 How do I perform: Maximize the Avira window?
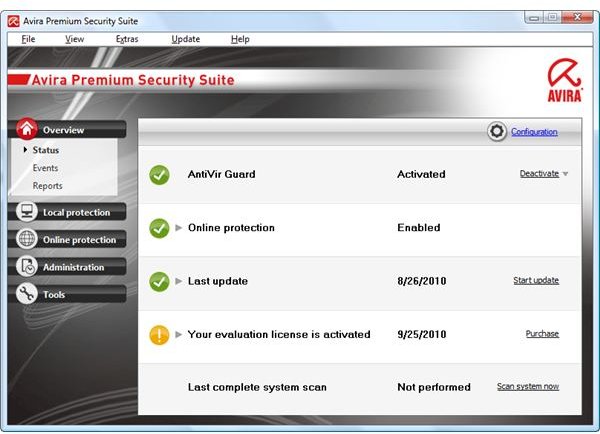click(x=552, y=18)
